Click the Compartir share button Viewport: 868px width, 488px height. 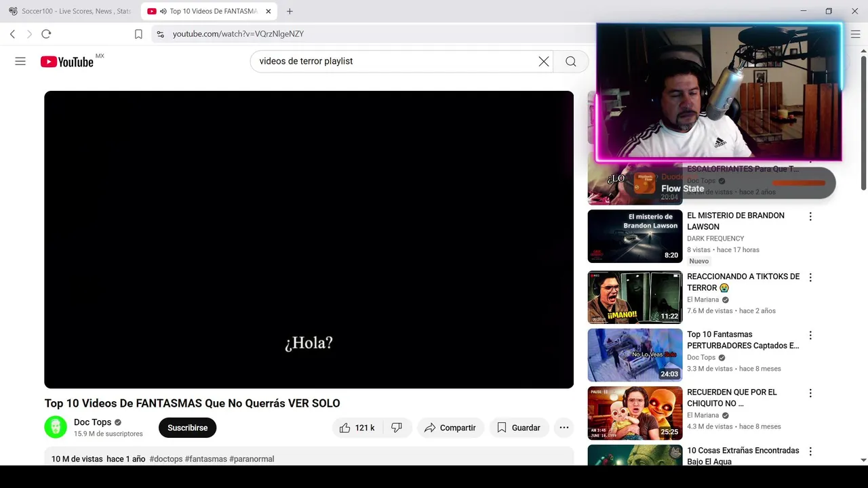[x=450, y=428]
